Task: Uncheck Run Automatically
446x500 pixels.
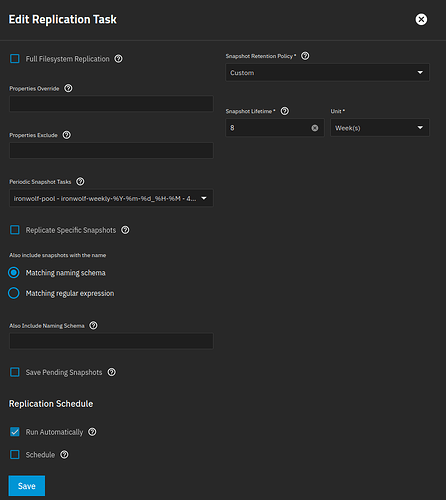Action: (x=15, y=432)
